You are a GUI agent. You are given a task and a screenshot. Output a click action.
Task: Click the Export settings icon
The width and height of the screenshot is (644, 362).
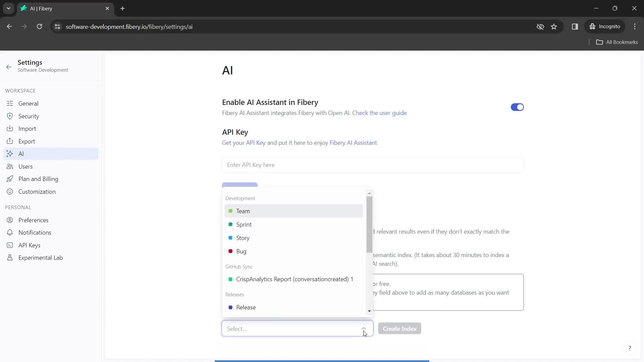tap(10, 141)
